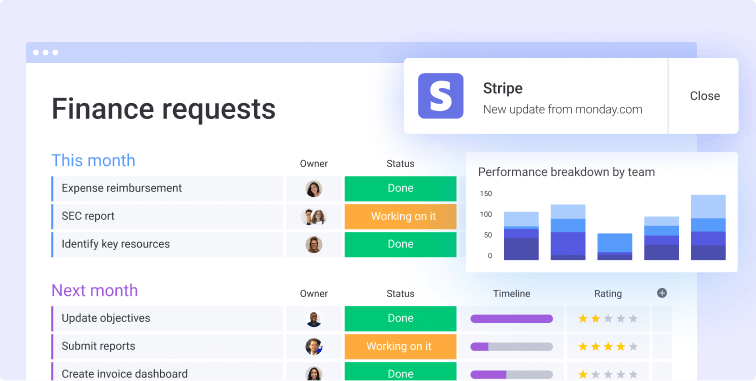
Task: Add a column with the plus icon
Action: 662,293
